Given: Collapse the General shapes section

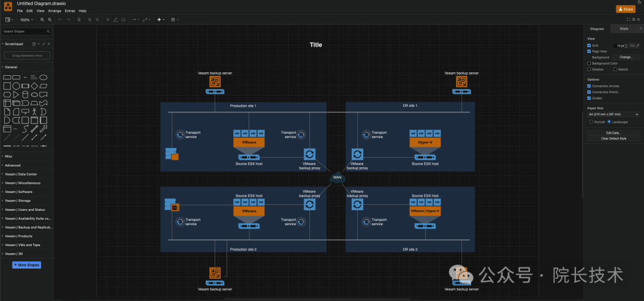Looking at the screenshot, I should click(27, 67).
